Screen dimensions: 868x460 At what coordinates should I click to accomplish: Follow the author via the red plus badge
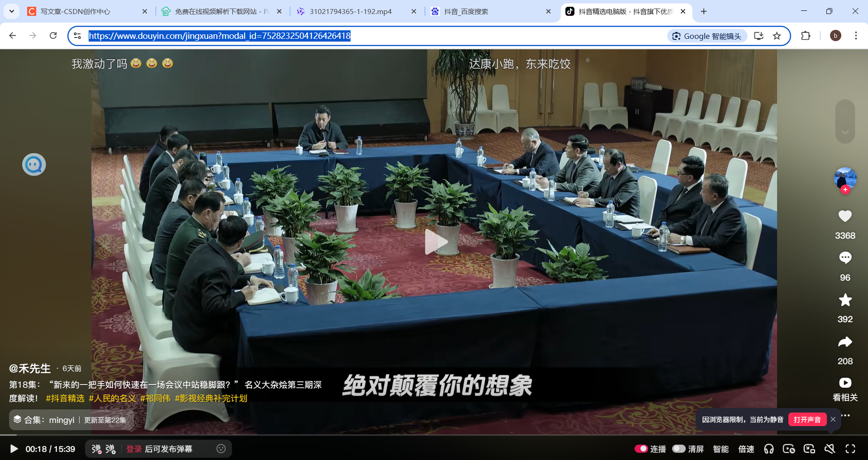(845, 190)
